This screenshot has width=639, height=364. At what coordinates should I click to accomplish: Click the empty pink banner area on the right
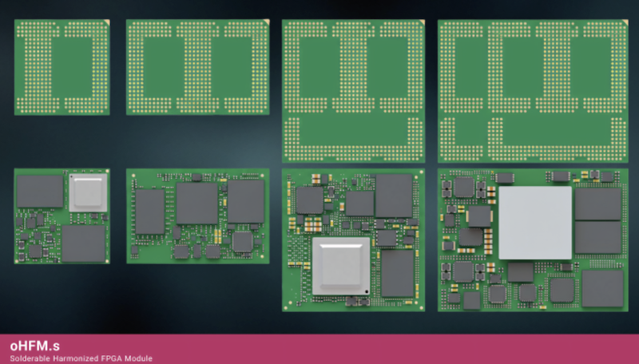(x=479, y=349)
